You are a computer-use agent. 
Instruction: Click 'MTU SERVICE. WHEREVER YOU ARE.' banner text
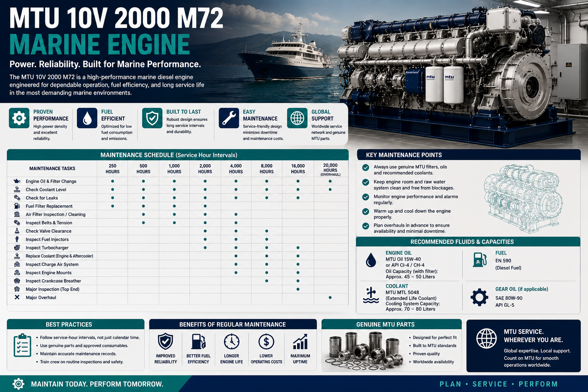pyautogui.click(x=533, y=336)
